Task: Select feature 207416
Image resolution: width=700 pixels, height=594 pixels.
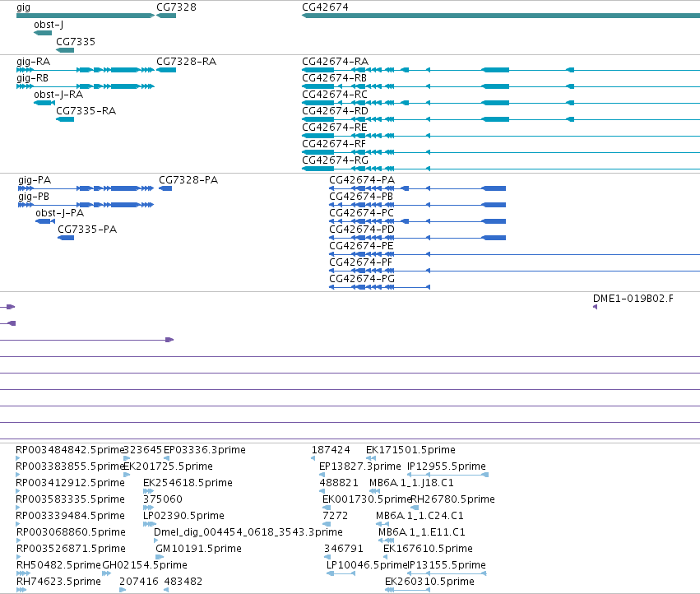Action: tap(139, 582)
